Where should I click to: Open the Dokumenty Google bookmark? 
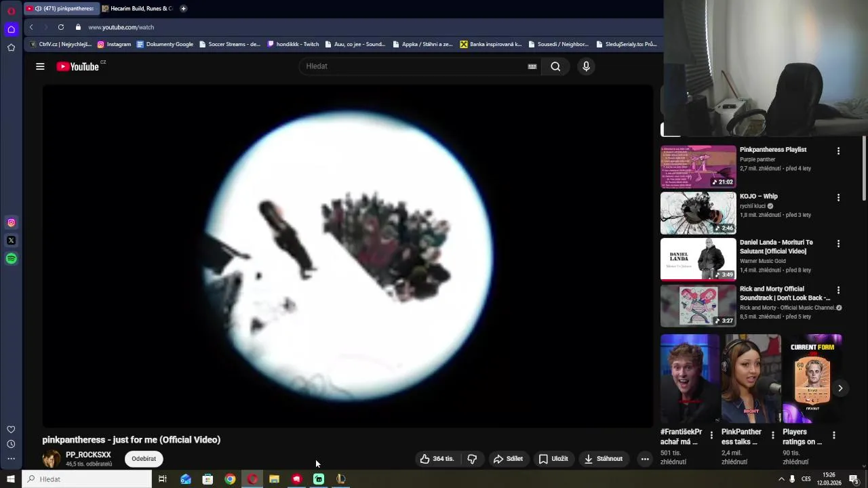[x=165, y=44]
